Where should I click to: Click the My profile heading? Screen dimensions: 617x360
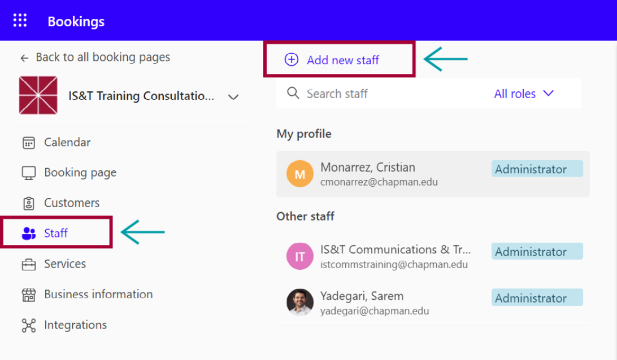click(x=304, y=134)
